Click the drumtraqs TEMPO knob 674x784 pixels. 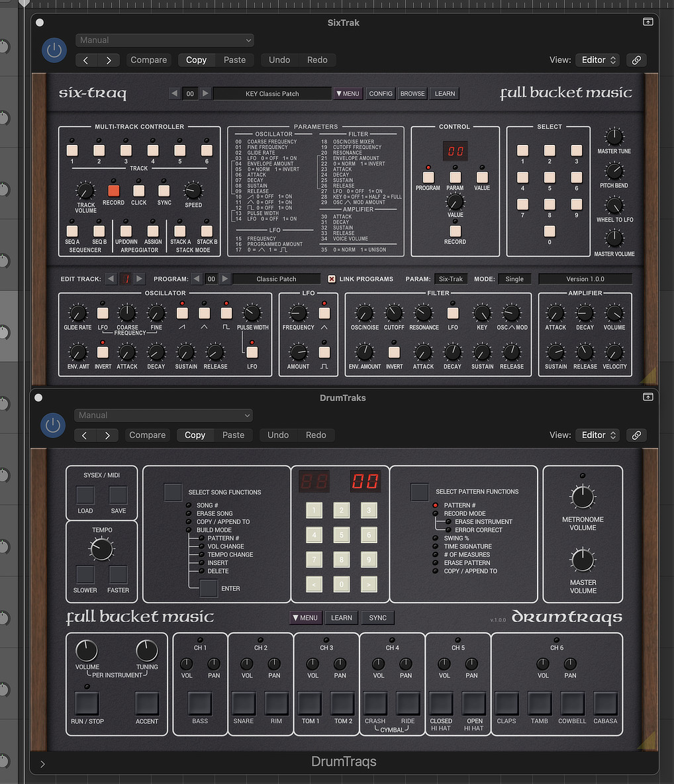point(101,549)
